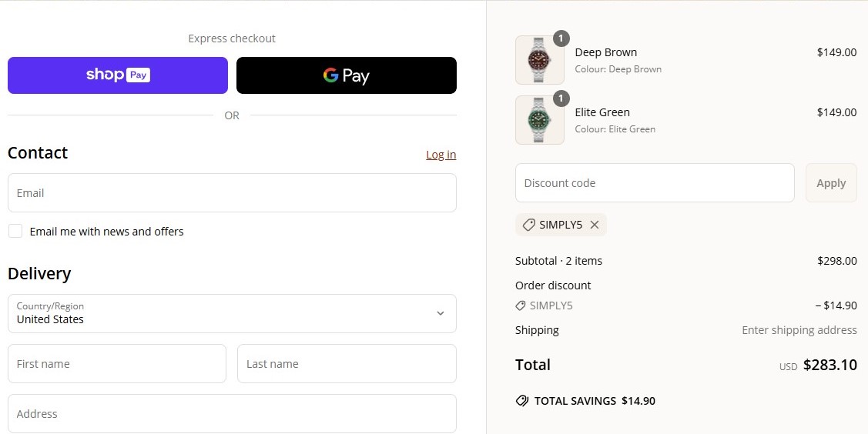Viewport: 868px width, 434px height.
Task: Remove the SIMPLY5 discount code with the X icon
Action: pyautogui.click(x=594, y=225)
